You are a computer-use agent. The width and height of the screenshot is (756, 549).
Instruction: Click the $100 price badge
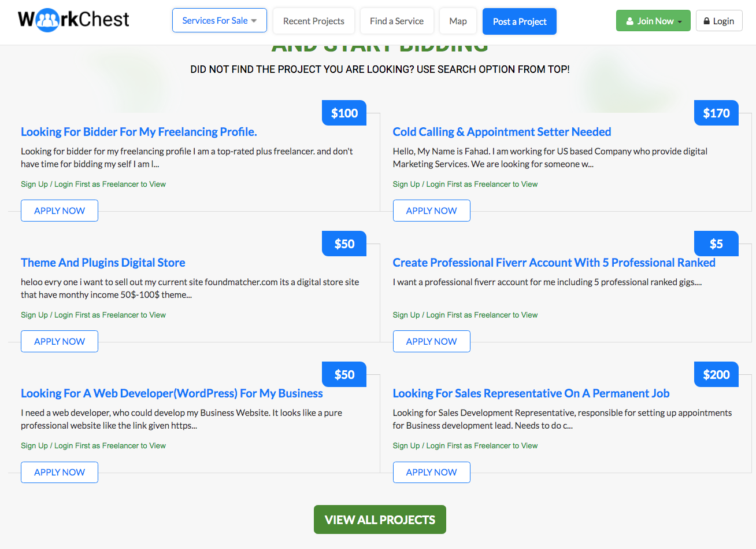(344, 113)
